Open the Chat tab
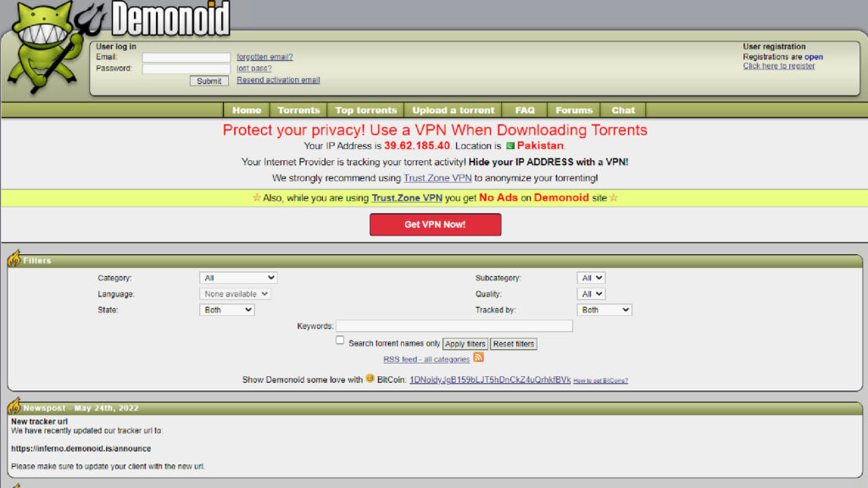 (623, 110)
